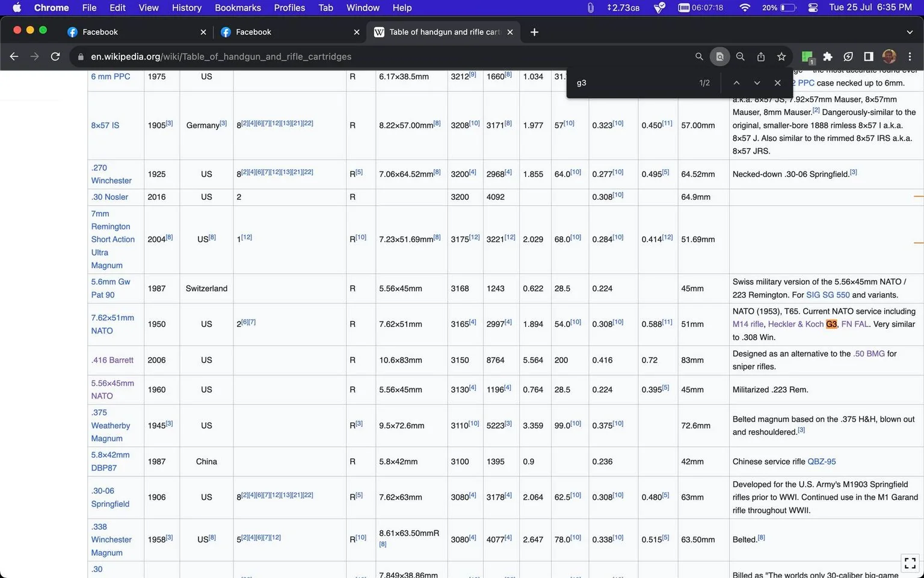Open the 5.8×42mm DBP87 link
924x578 pixels.
(x=110, y=461)
